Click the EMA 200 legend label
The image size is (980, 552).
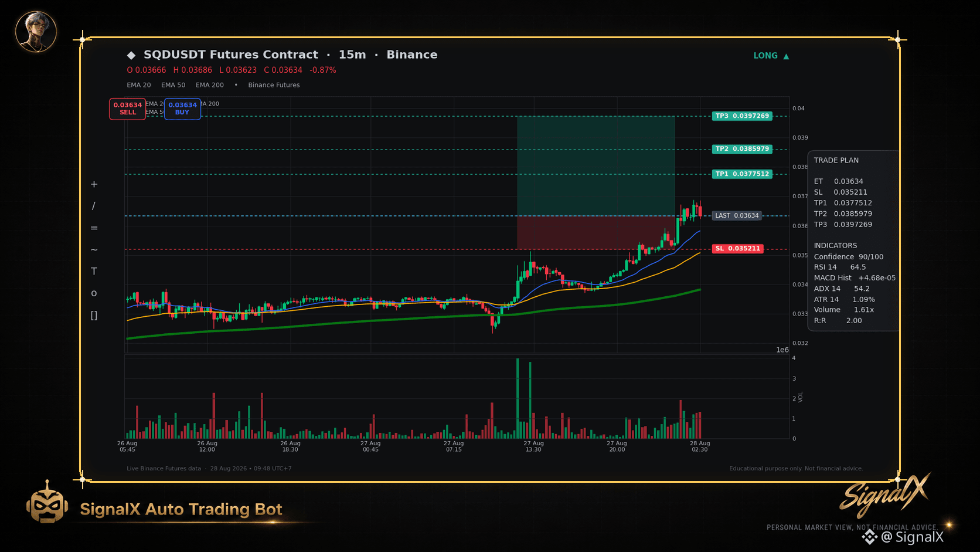click(210, 85)
